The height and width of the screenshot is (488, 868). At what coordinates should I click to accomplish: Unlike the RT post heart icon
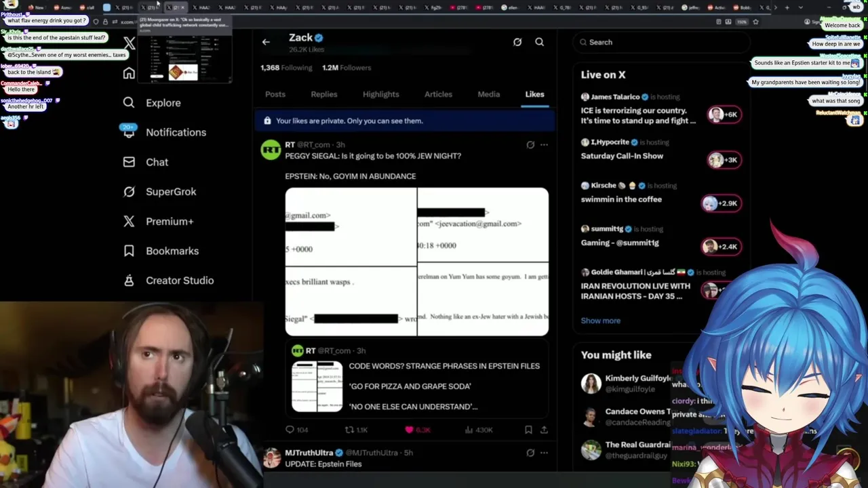click(409, 430)
